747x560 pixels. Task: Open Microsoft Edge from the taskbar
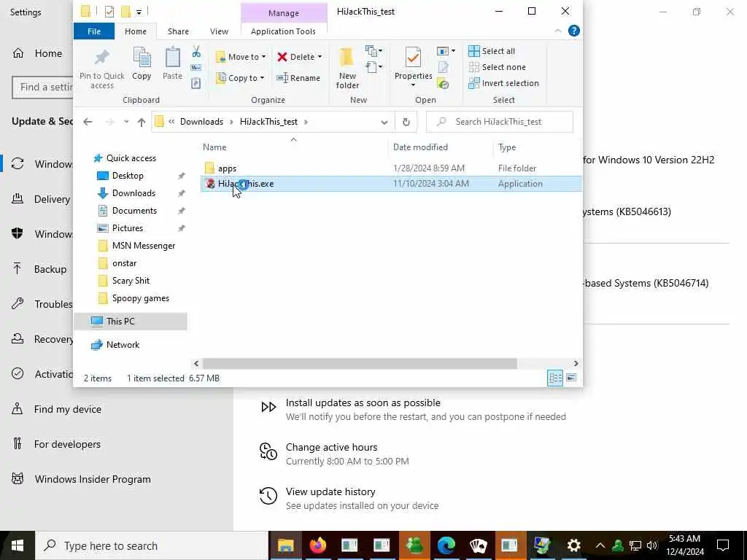(x=446, y=545)
